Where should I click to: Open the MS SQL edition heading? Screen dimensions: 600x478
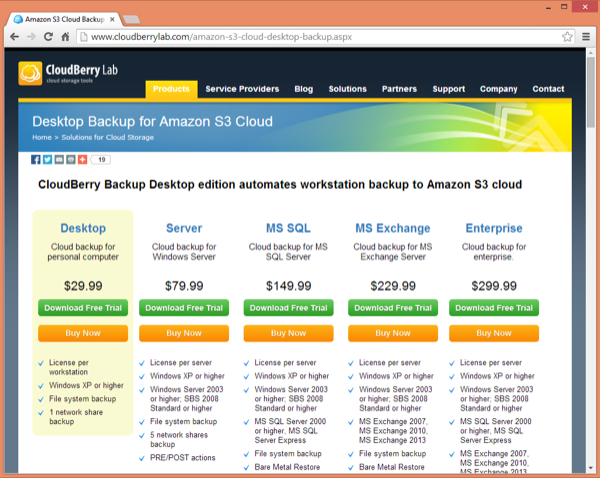tap(289, 228)
